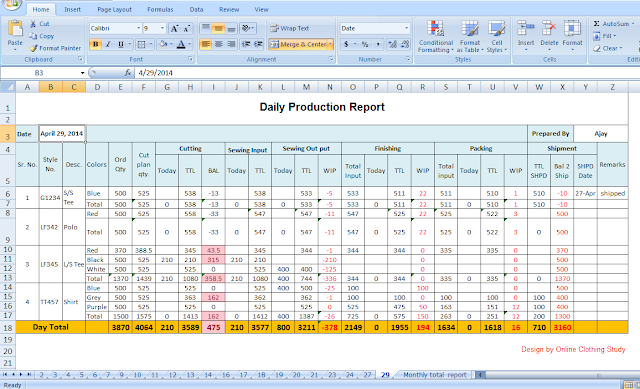Open Format as Table gallery
The width and height of the screenshot is (640, 389).
click(470, 37)
